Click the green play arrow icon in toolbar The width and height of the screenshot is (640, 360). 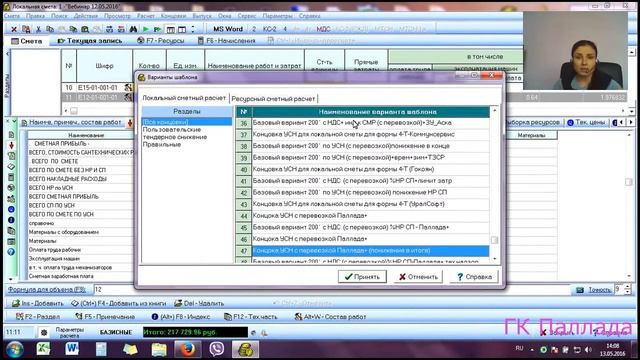pos(146,29)
